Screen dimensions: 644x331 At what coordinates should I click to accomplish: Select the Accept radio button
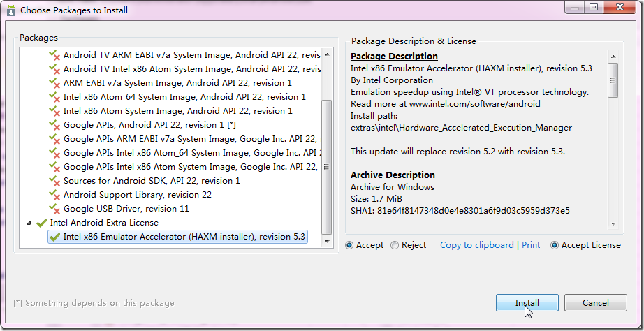(x=349, y=245)
